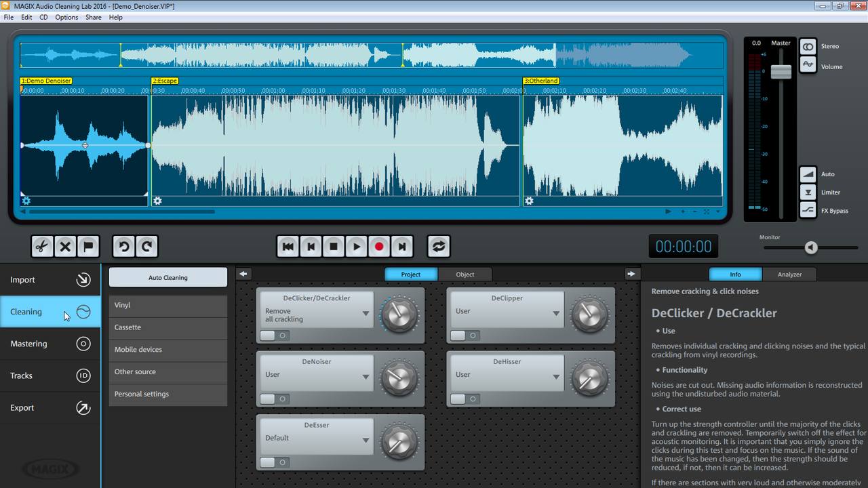The image size is (868, 488).
Task: Select the scissors cut tool
Action: point(42,247)
